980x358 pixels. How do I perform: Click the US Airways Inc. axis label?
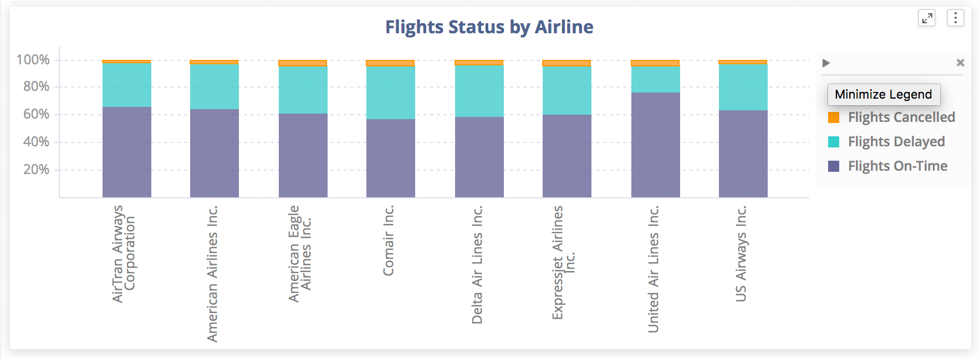coord(741,254)
